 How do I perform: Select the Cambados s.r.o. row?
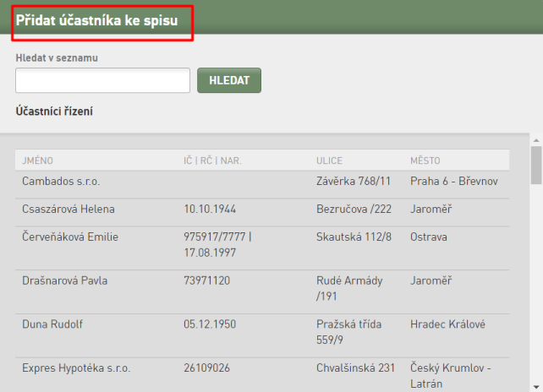point(262,184)
